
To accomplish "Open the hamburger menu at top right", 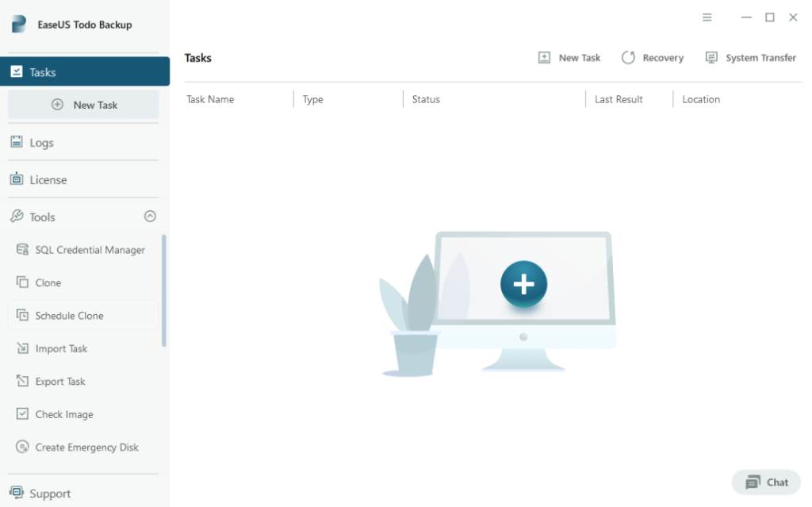I will [x=707, y=17].
